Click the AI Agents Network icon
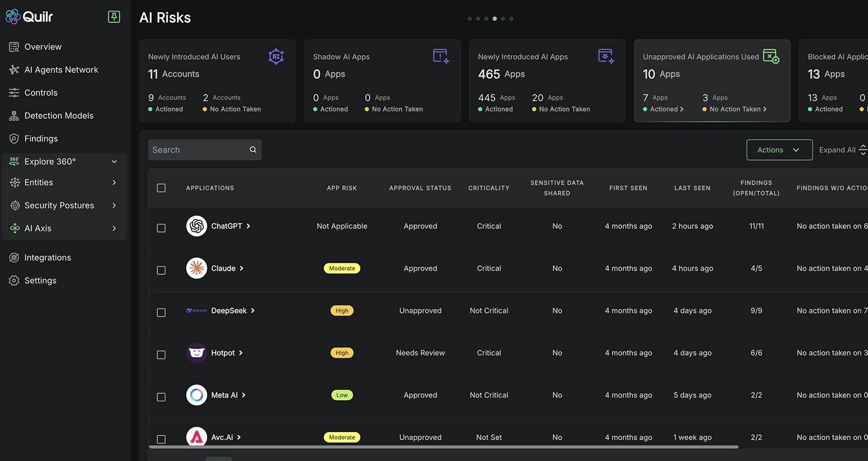Image resolution: width=868 pixels, height=461 pixels. click(14, 70)
